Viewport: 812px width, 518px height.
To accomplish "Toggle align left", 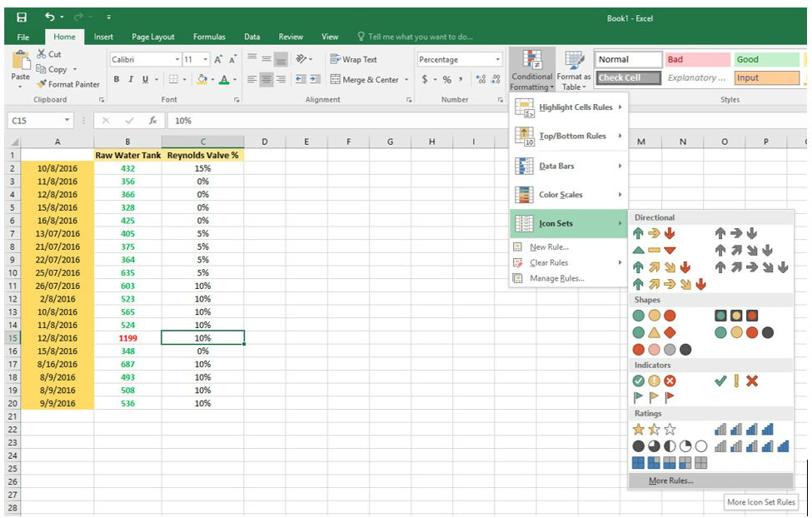I will coord(252,80).
